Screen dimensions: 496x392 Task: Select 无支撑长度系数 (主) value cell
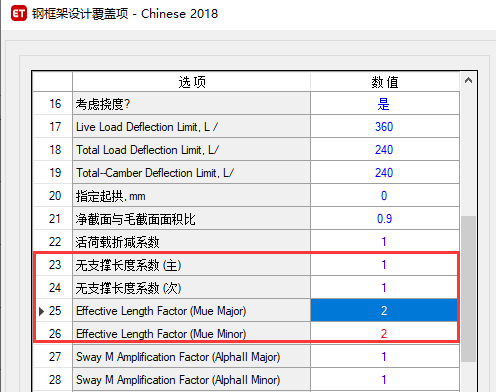tap(385, 265)
